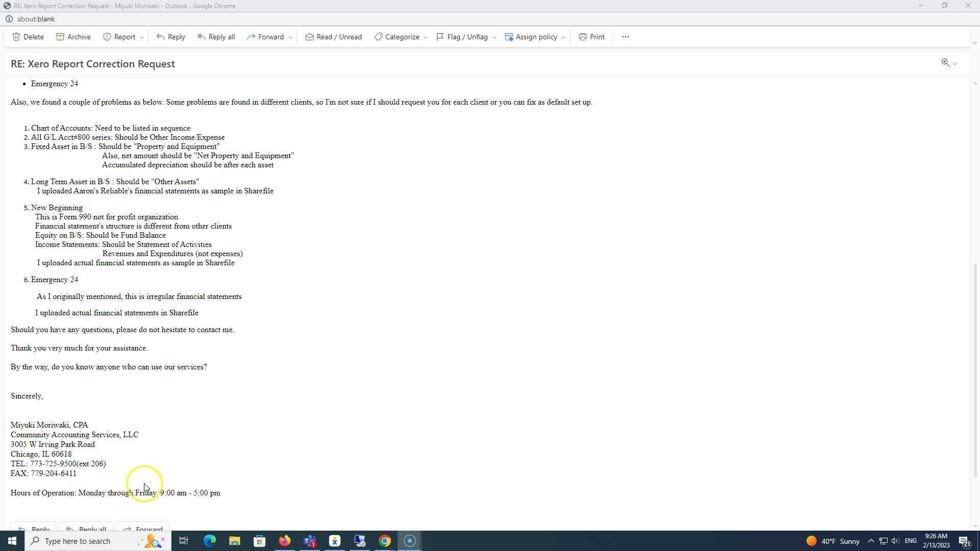Expand Flag / Unflag dropdown arrow

(494, 37)
